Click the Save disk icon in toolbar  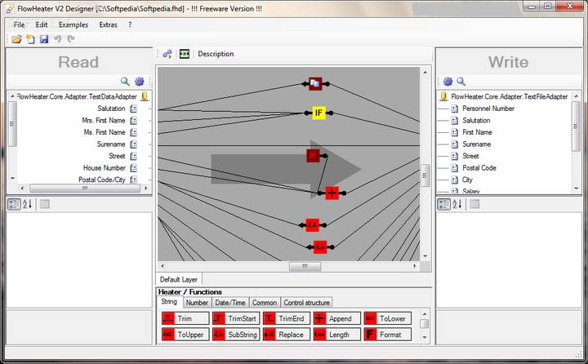pos(44,39)
